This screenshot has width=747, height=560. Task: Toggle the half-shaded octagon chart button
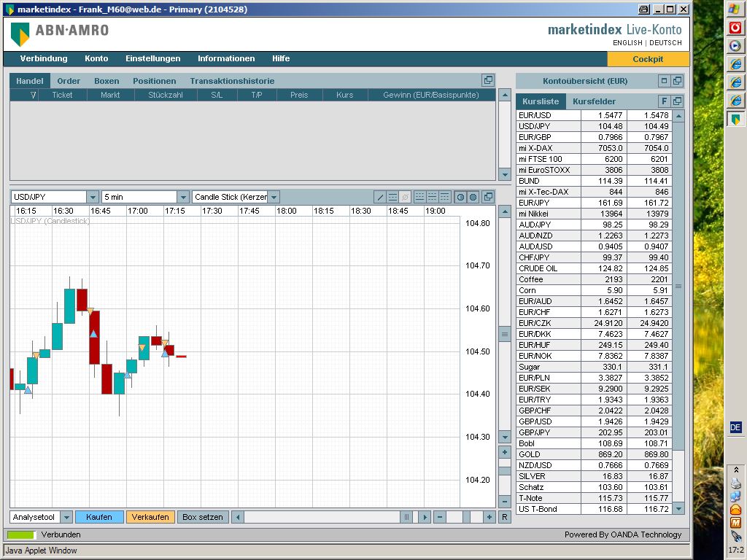click(460, 197)
